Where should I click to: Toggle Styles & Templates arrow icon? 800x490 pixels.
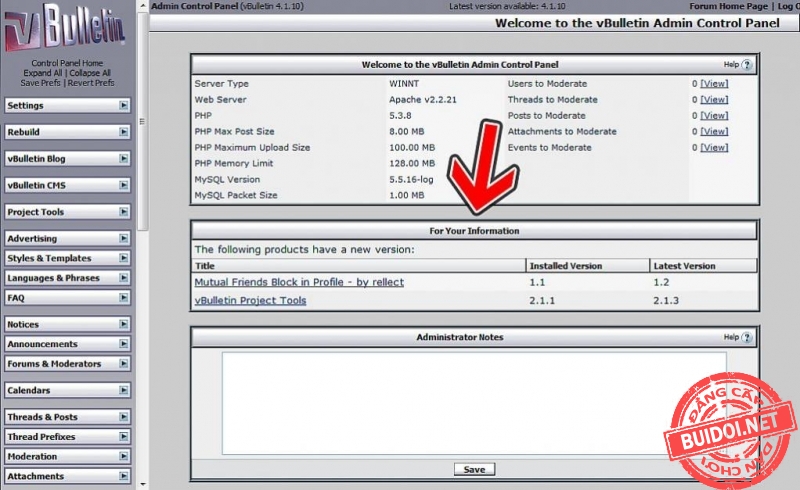[124, 258]
